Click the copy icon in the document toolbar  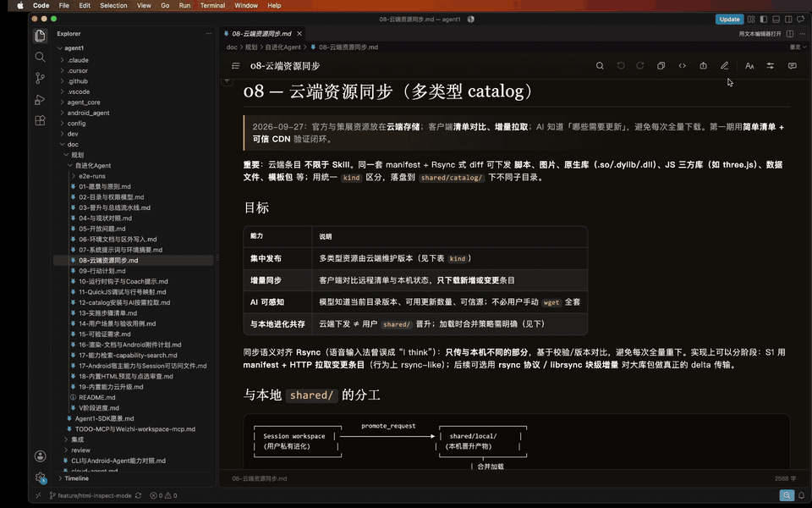[661, 66]
